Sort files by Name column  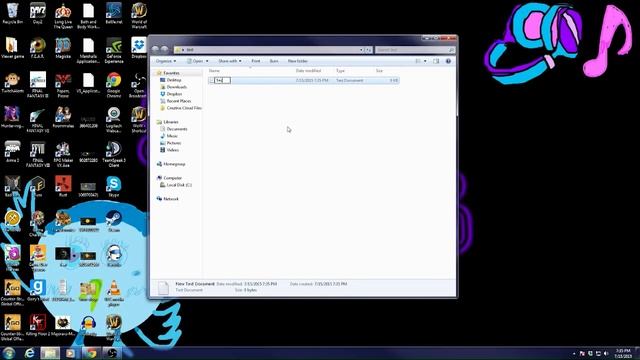214,71
